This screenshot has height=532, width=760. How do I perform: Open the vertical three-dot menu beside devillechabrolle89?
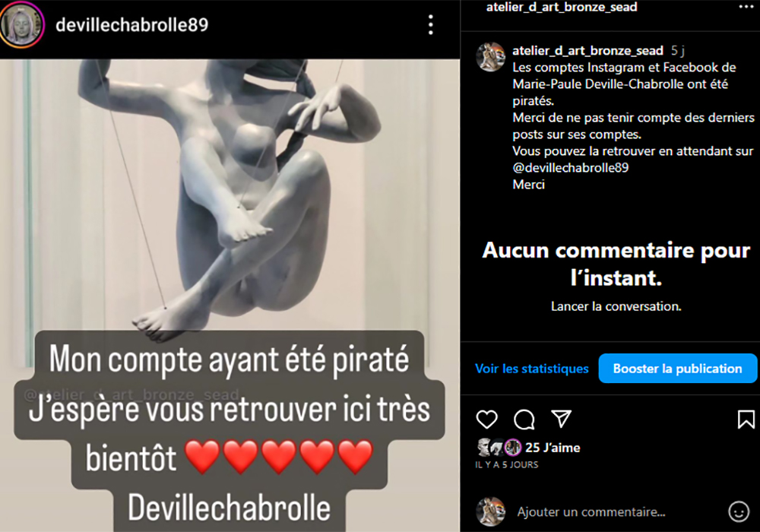pyautogui.click(x=430, y=25)
